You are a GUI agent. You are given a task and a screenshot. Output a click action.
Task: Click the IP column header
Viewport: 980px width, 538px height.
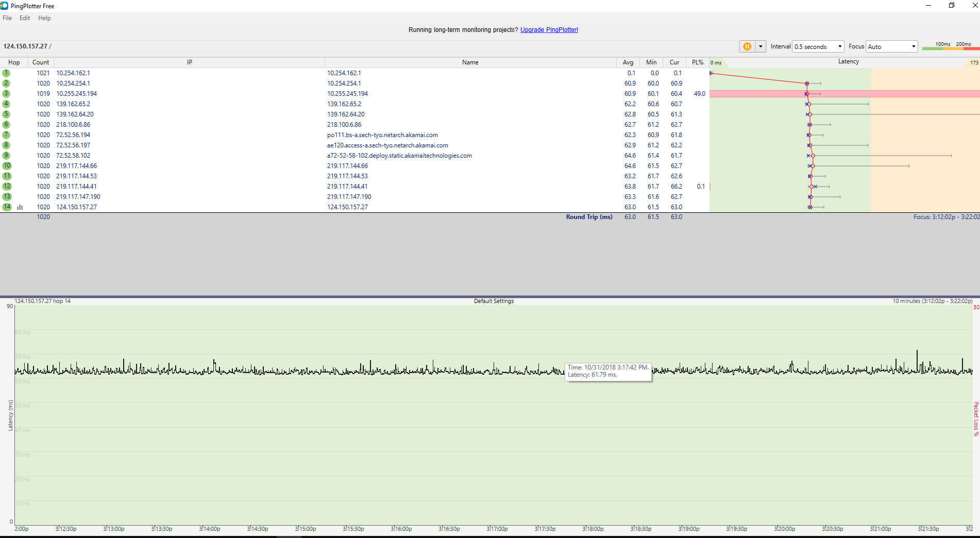(x=190, y=62)
